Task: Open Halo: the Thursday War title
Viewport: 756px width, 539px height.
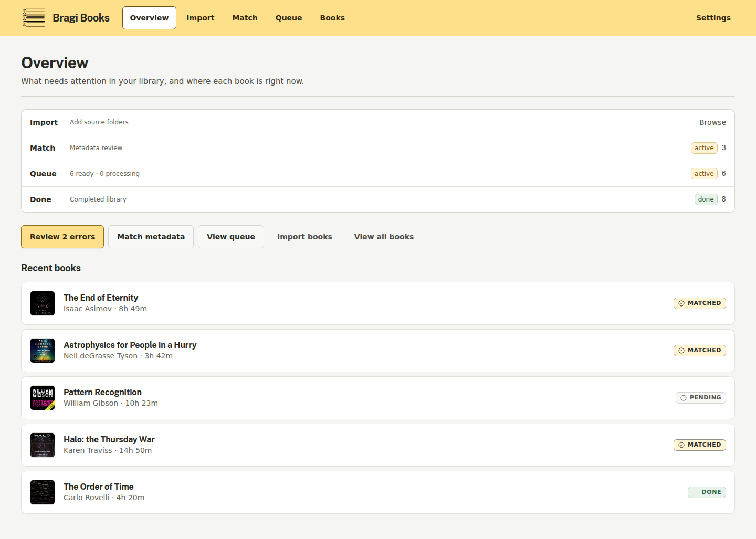Action: click(109, 439)
